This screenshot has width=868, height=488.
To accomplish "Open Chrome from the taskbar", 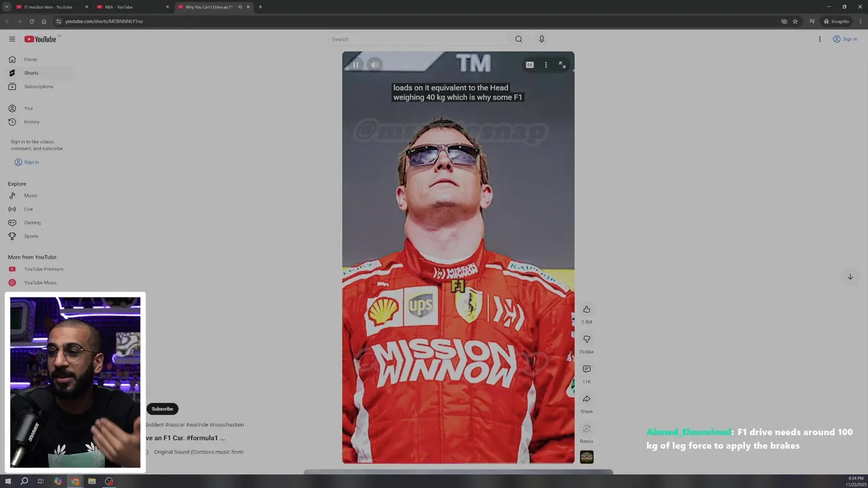I will pos(75,481).
